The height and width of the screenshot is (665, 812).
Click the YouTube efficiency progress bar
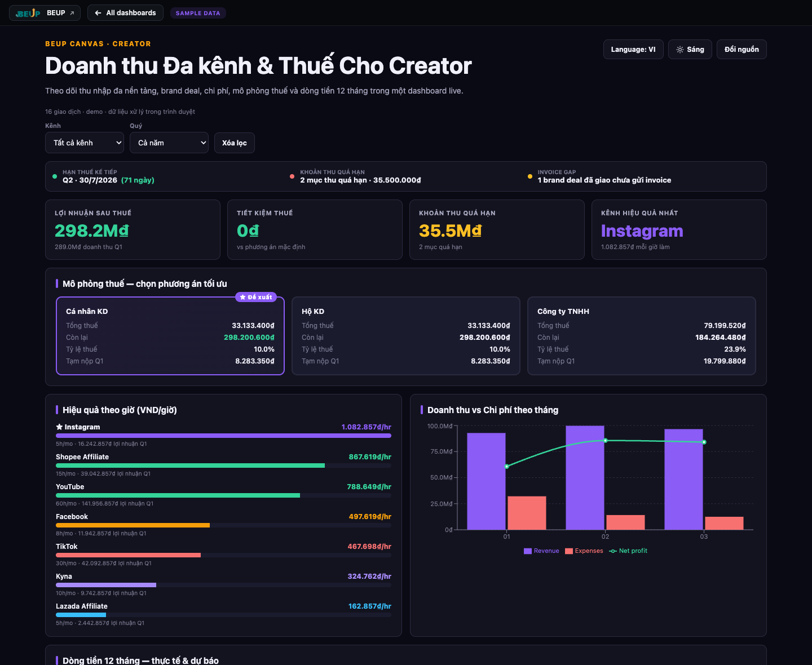coord(223,495)
